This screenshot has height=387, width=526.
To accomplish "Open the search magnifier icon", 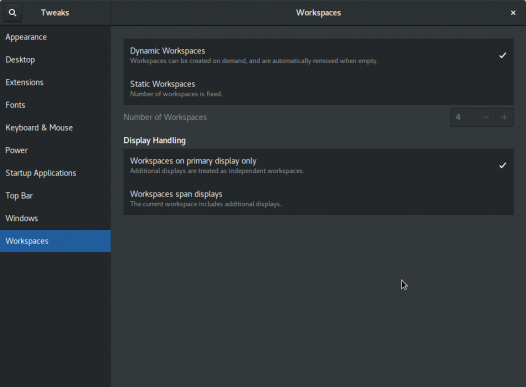I will (x=12, y=13).
